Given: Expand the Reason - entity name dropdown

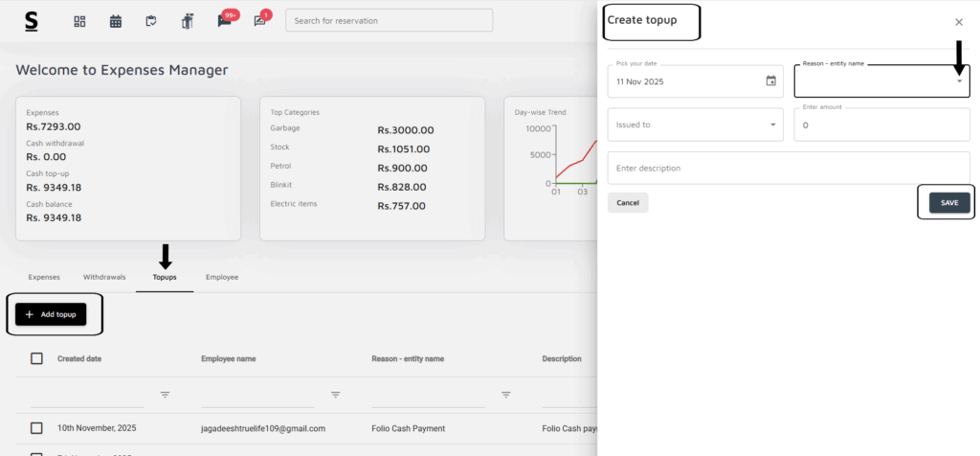Looking at the screenshot, I should [x=959, y=81].
